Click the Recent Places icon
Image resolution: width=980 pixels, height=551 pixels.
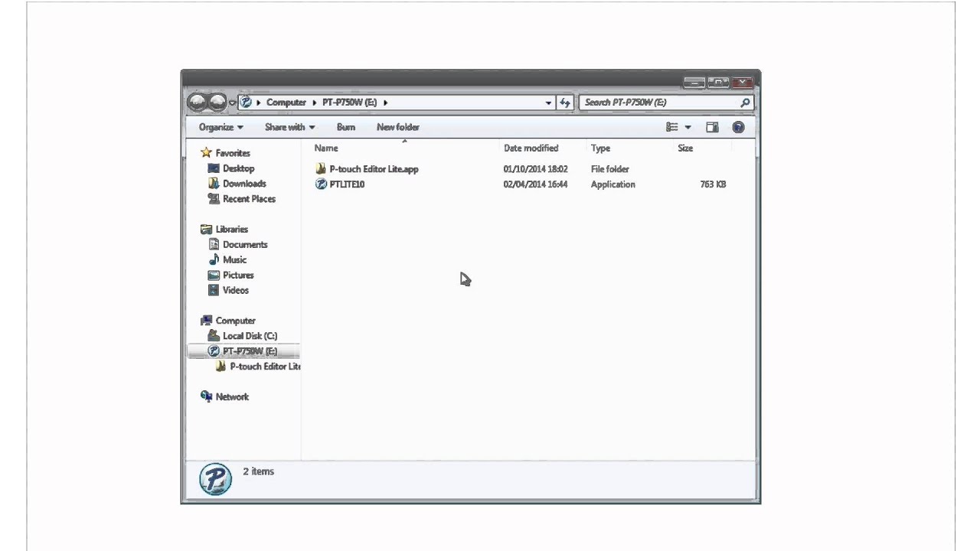tap(214, 199)
